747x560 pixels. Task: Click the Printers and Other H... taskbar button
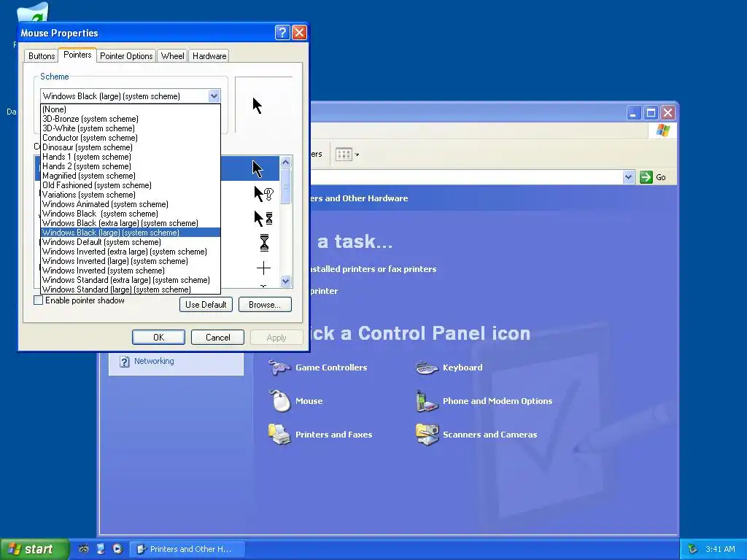(187, 549)
